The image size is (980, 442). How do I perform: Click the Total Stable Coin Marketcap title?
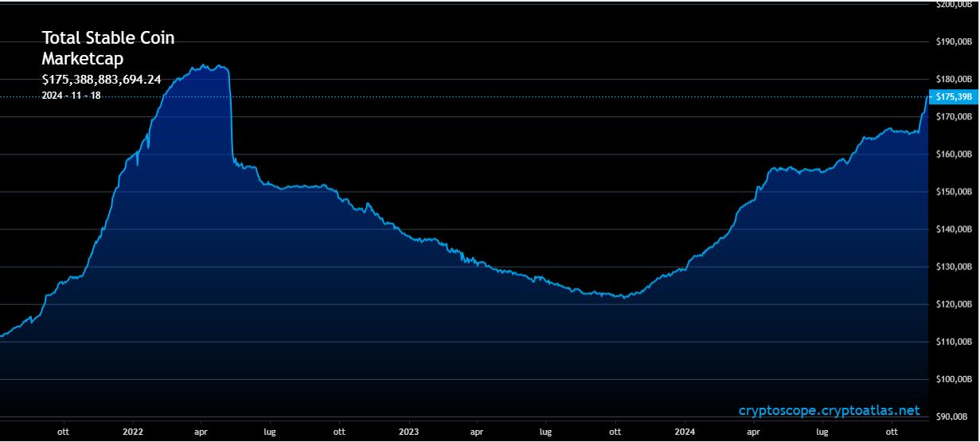[107, 48]
